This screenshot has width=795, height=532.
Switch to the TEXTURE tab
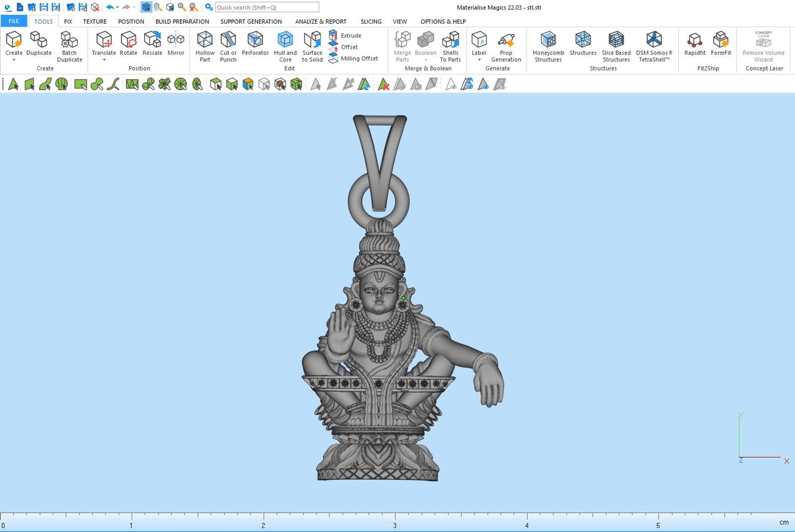coord(95,22)
